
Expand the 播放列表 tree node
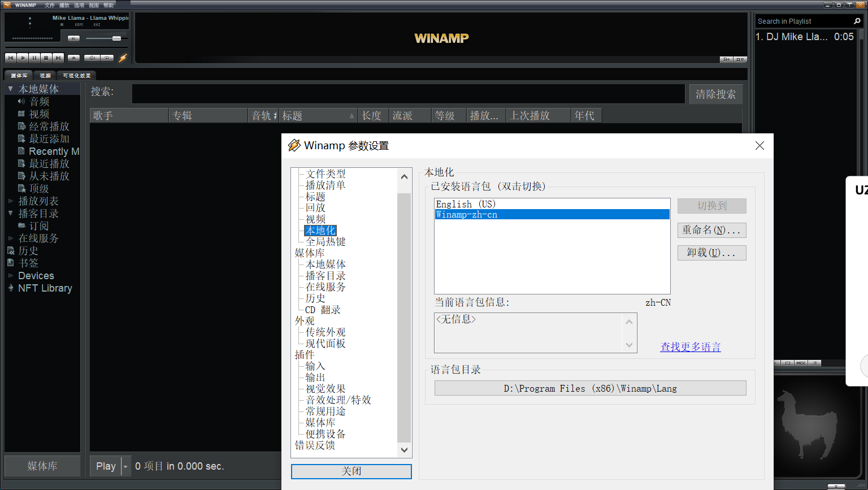[10, 201]
